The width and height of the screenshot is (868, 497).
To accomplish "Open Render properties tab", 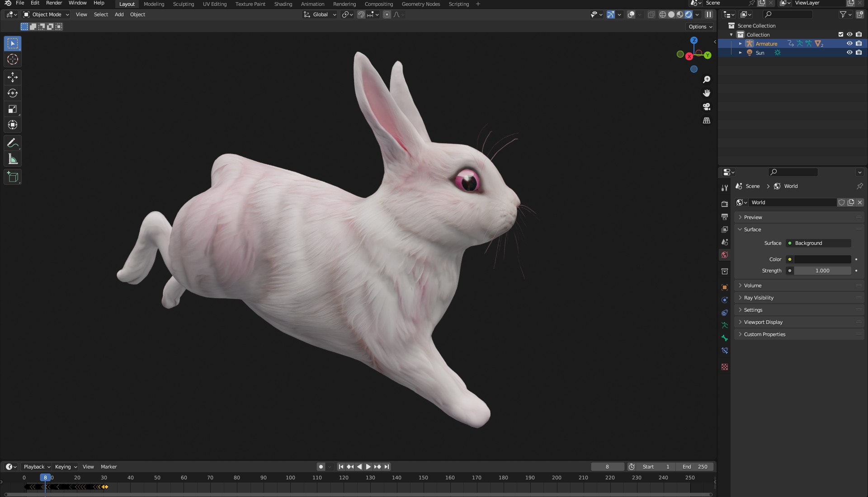I will pos(725,204).
